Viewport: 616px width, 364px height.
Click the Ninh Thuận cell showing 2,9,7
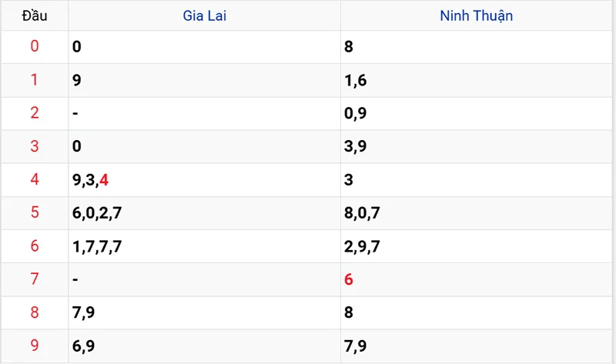click(x=363, y=246)
